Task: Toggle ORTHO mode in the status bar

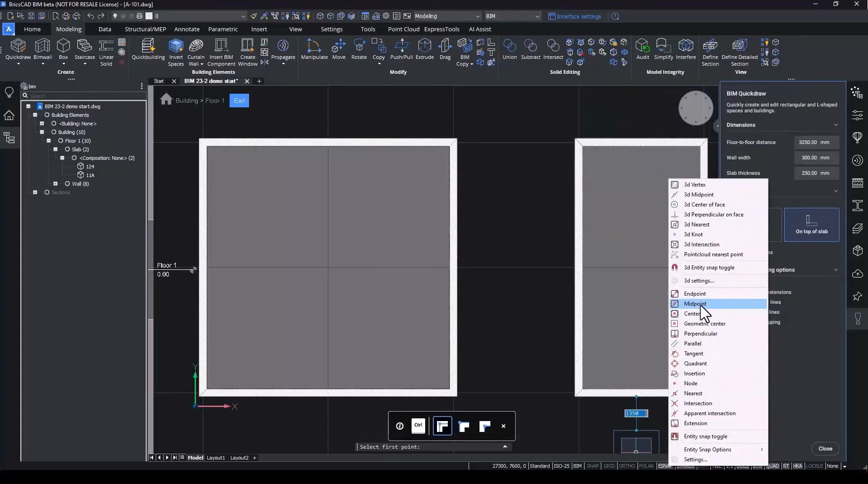Action: pos(626,466)
